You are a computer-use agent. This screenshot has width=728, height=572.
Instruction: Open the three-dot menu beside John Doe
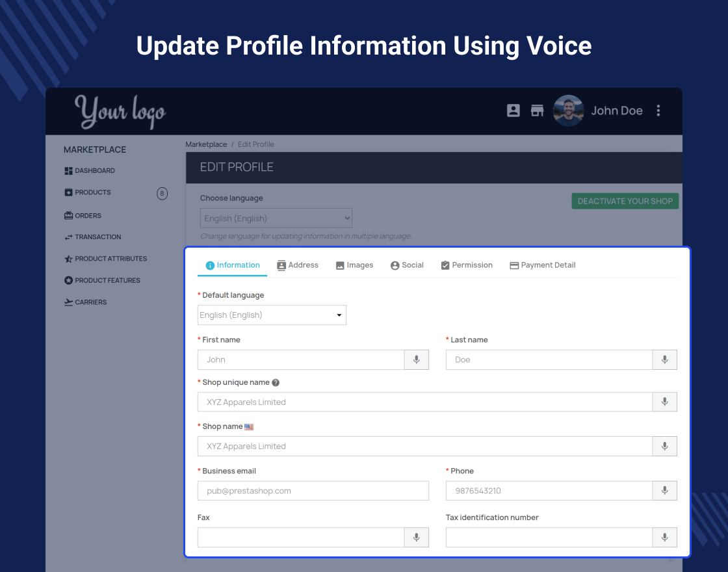[x=658, y=110]
